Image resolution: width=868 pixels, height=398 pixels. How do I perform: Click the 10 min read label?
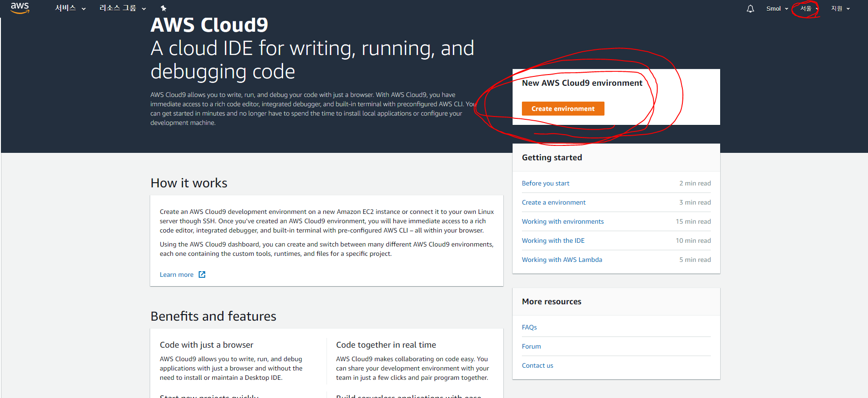point(693,240)
